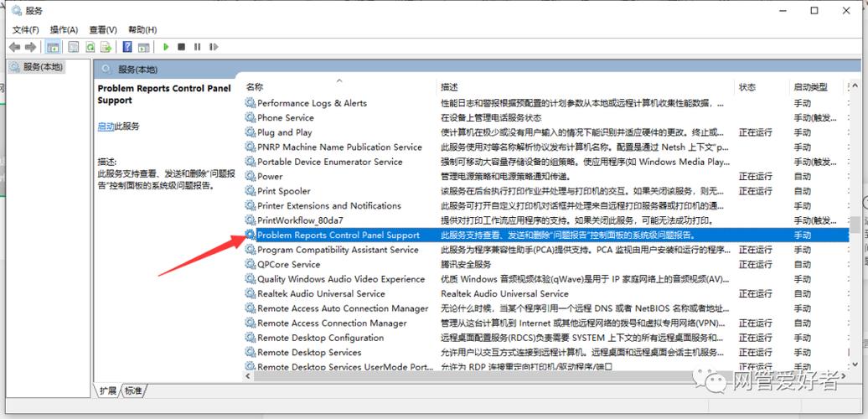Click gear icon beside Plug and Play

[251, 132]
